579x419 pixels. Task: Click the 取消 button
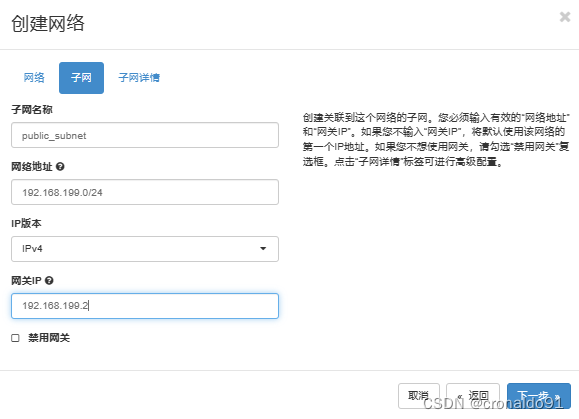coord(419,396)
